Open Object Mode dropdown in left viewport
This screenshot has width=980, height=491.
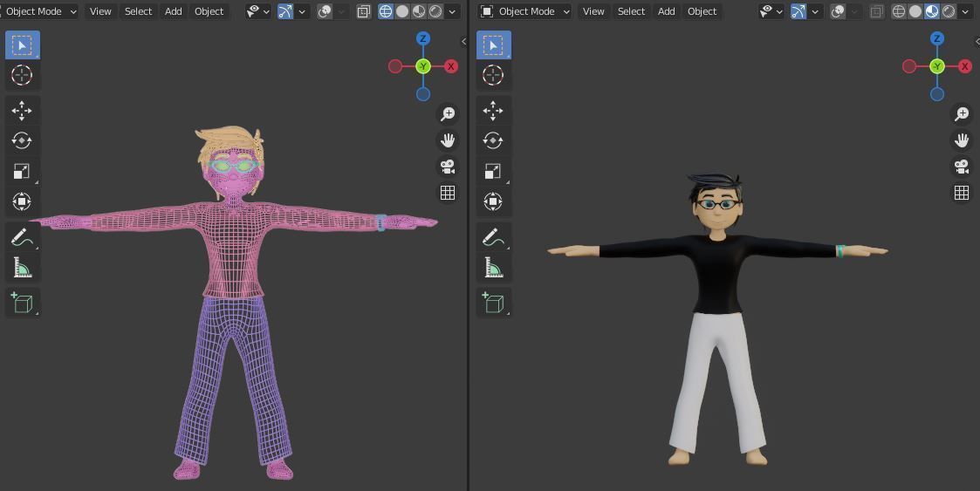pos(38,11)
